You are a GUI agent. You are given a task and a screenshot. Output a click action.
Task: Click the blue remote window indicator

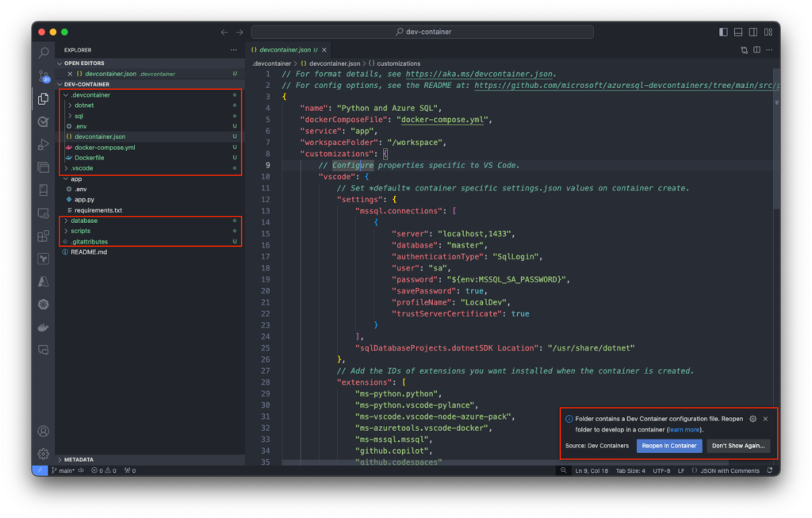tap(39, 470)
